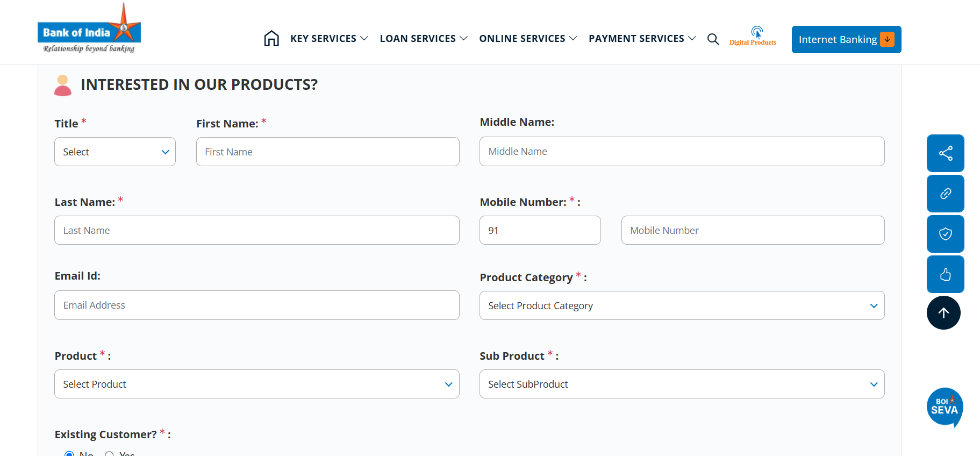Click the shield checkmark icon button
Viewport: 980px width, 456px height.
[x=945, y=234]
